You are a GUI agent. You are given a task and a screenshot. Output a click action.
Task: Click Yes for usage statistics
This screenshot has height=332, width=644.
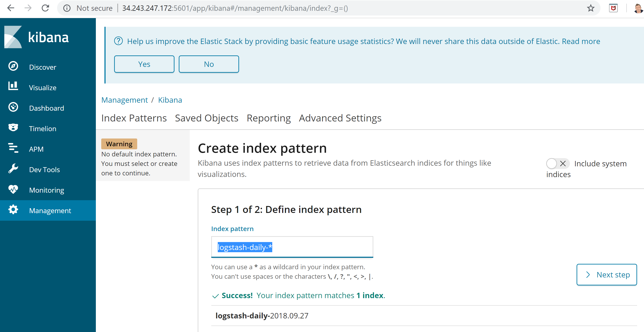tap(144, 64)
